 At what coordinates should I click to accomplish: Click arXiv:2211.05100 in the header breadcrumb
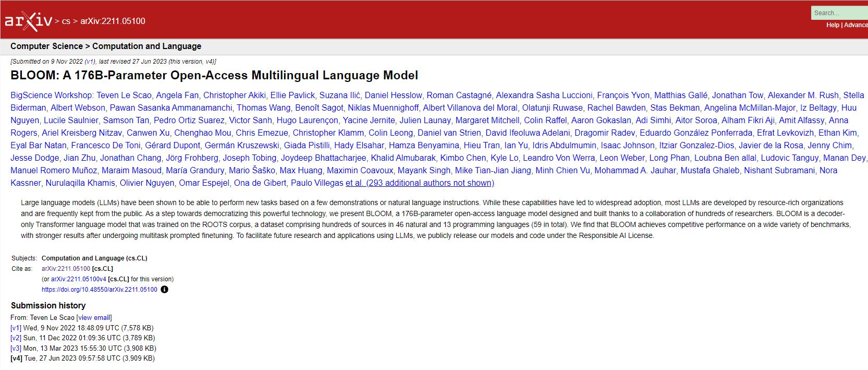[x=113, y=21]
